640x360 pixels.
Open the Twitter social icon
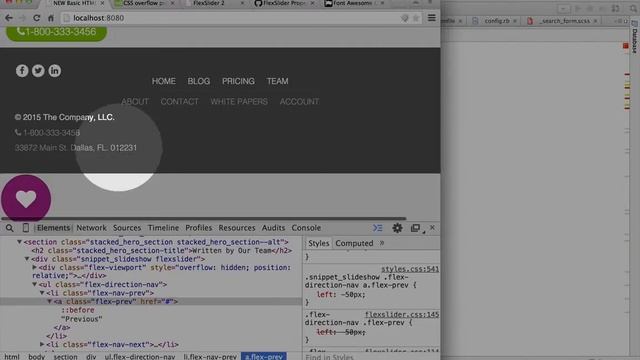38,71
